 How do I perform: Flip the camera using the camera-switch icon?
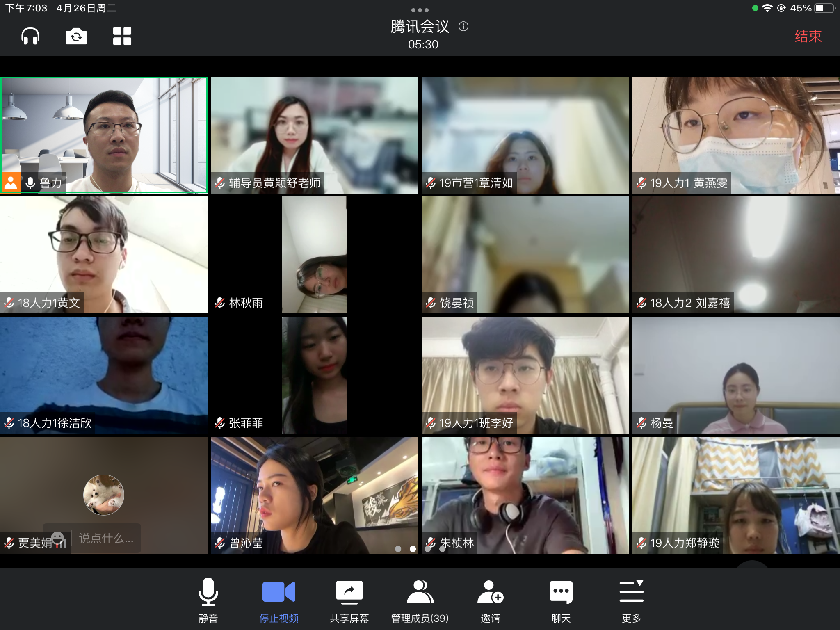(x=76, y=36)
